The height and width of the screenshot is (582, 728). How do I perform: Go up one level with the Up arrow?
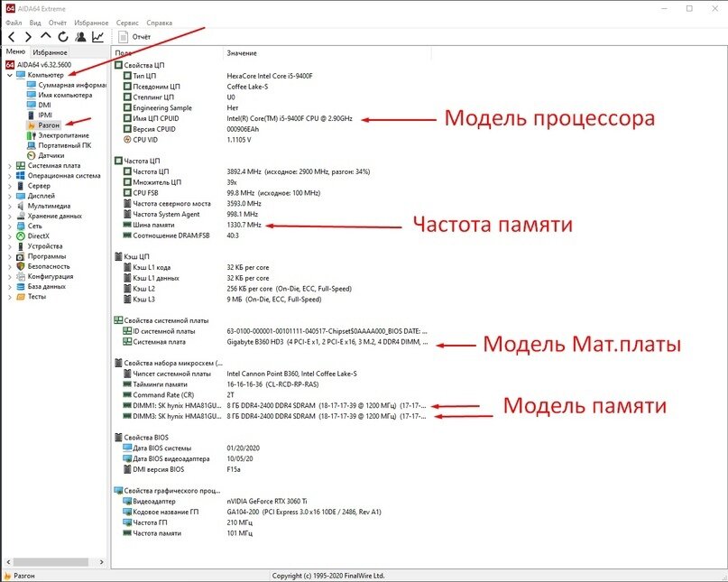[45, 36]
